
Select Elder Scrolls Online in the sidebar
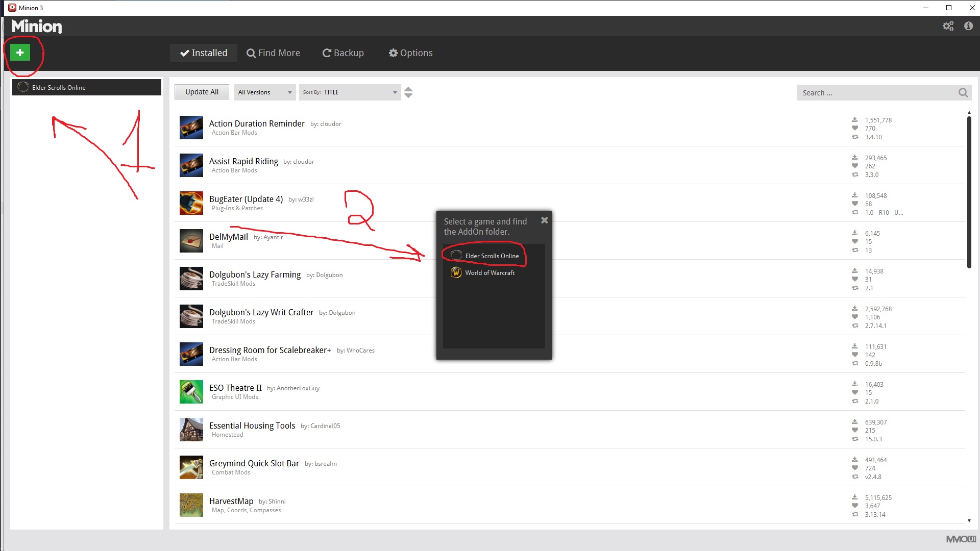tap(87, 87)
